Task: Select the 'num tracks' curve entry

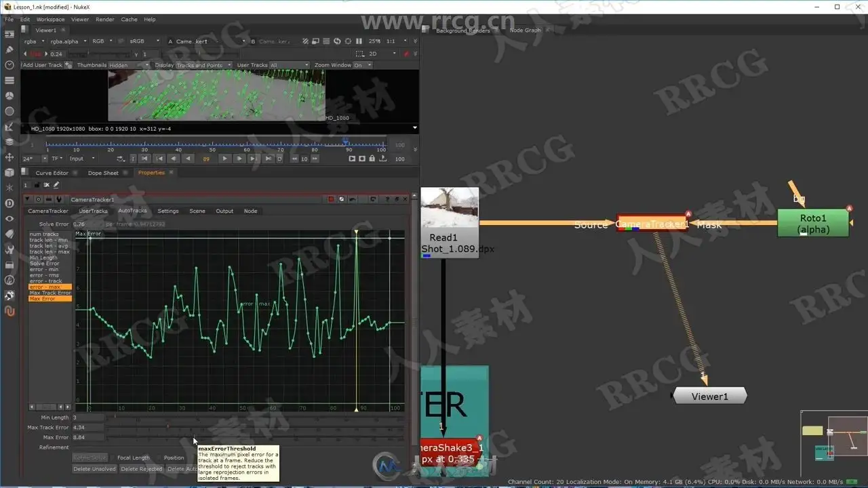Action: point(50,235)
